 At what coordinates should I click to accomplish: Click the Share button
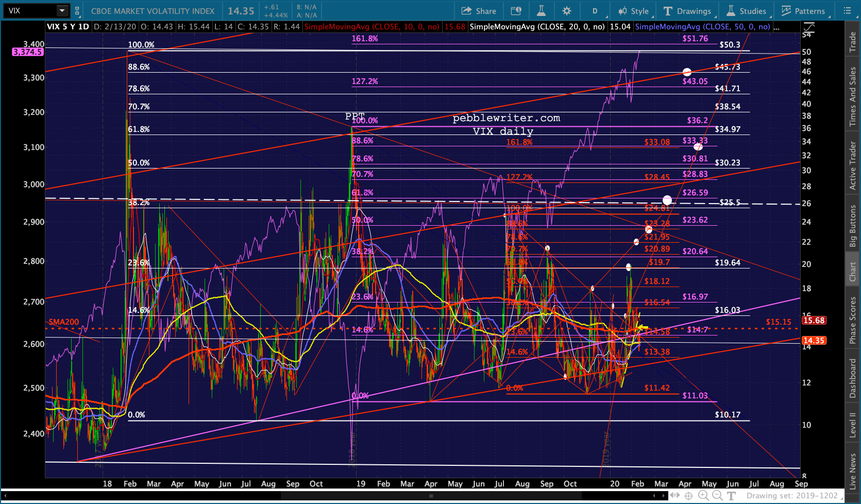pos(479,11)
